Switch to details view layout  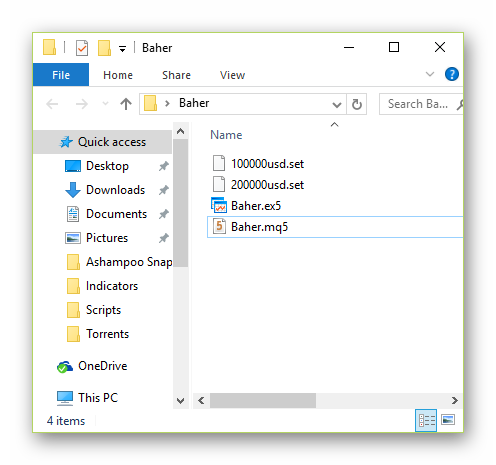[x=426, y=420]
